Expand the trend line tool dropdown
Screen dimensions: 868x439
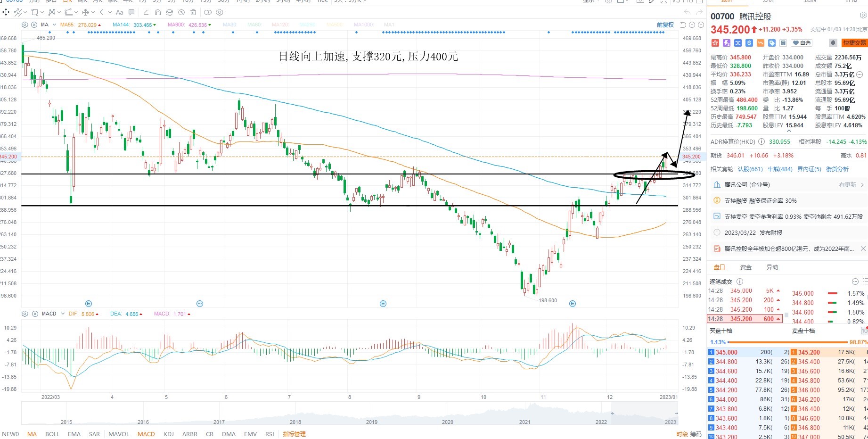click(x=25, y=12)
